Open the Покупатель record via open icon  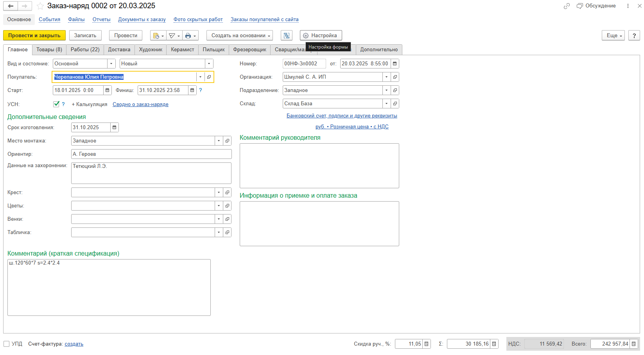[x=209, y=77]
